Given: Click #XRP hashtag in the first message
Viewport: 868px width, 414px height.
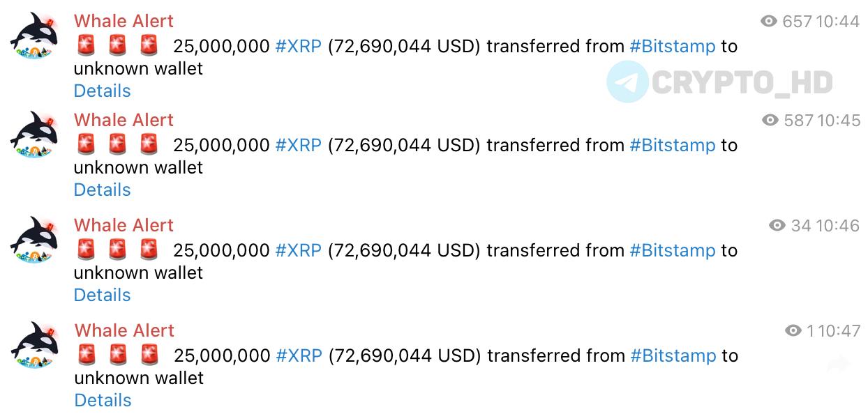Looking at the screenshot, I should pyautogui.click(x=299, y=47).
